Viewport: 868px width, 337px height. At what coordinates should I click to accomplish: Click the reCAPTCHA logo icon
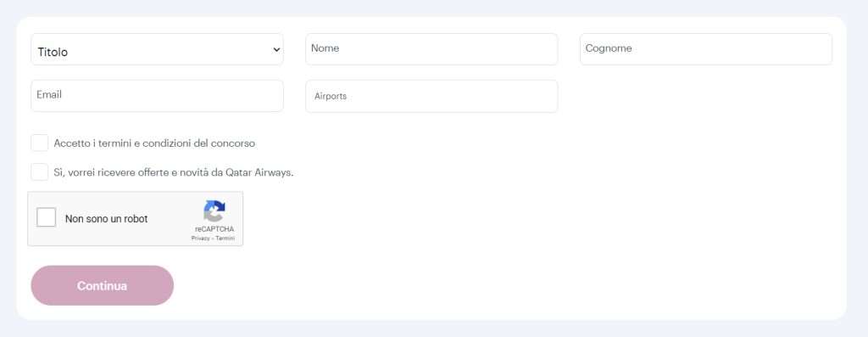(x=214, y=211)
